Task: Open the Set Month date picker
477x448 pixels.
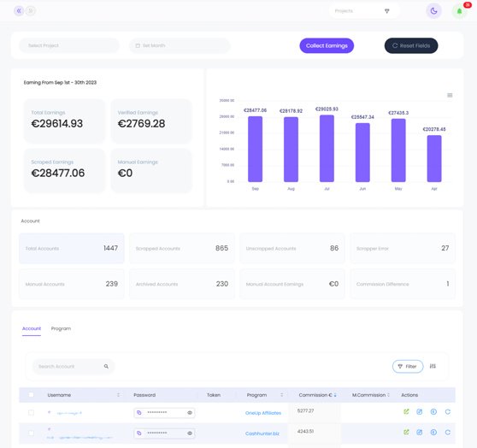Action: [x=180, y=45]
